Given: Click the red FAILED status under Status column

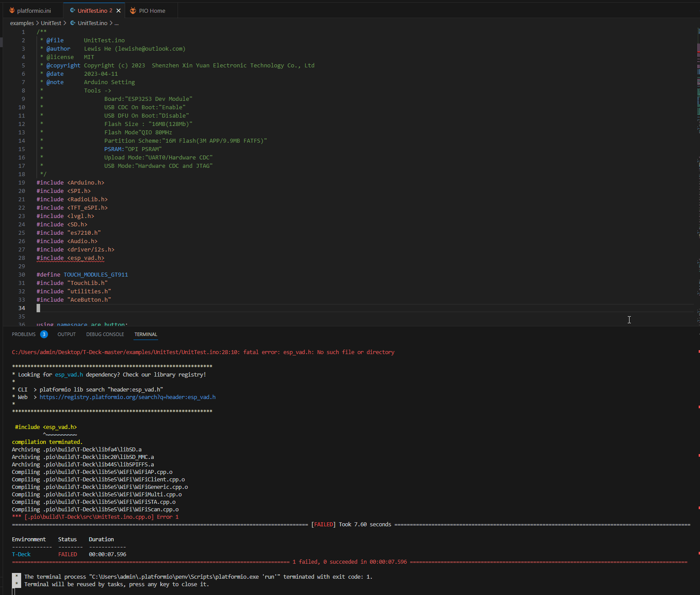Looking at the screenshot, I should pyautogui.click(x=67, y=554).
